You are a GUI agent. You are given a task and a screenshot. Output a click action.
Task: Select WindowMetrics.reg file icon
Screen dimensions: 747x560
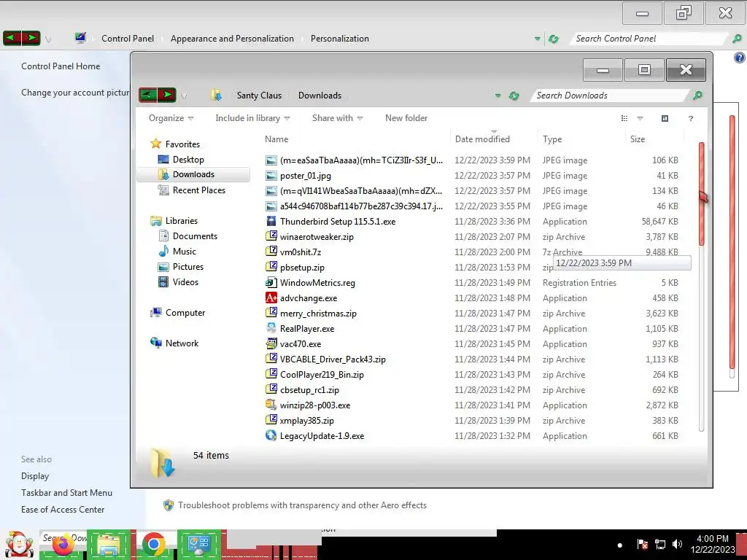tap(271, 283)
